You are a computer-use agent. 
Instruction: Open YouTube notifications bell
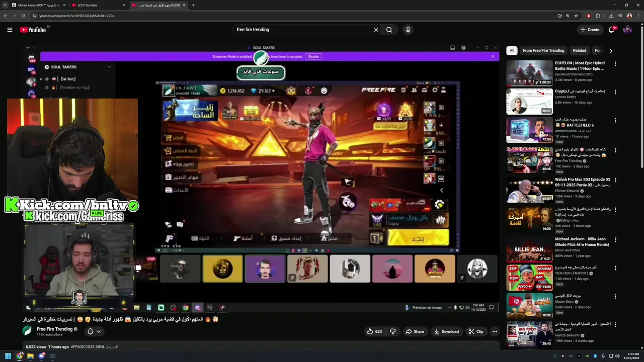click(612, 30)
